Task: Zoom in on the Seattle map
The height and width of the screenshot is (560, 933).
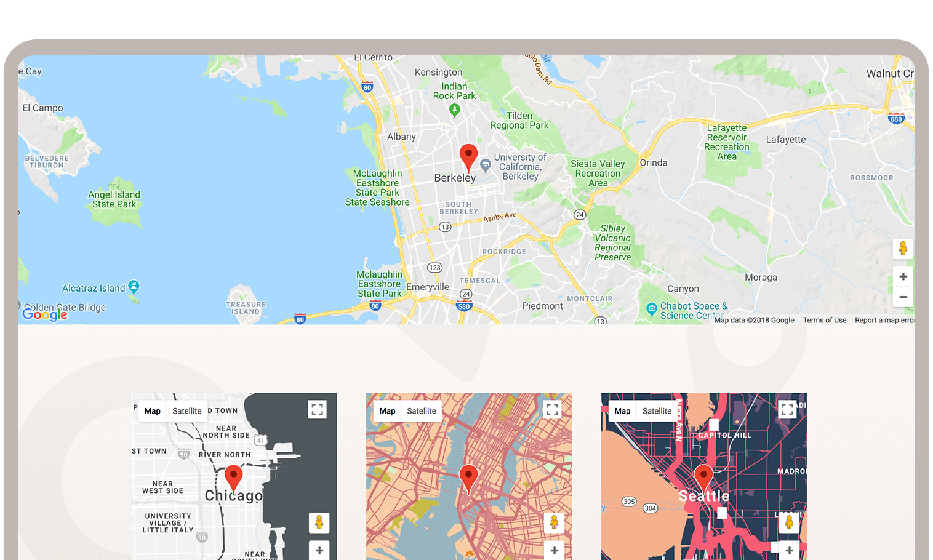Action: (789, 550)
